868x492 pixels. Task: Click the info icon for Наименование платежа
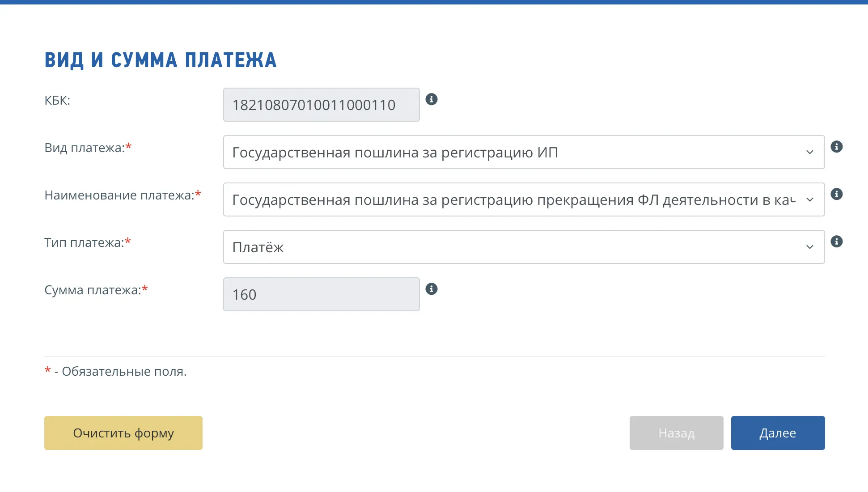pyautogui.click(x=838, y=194)
